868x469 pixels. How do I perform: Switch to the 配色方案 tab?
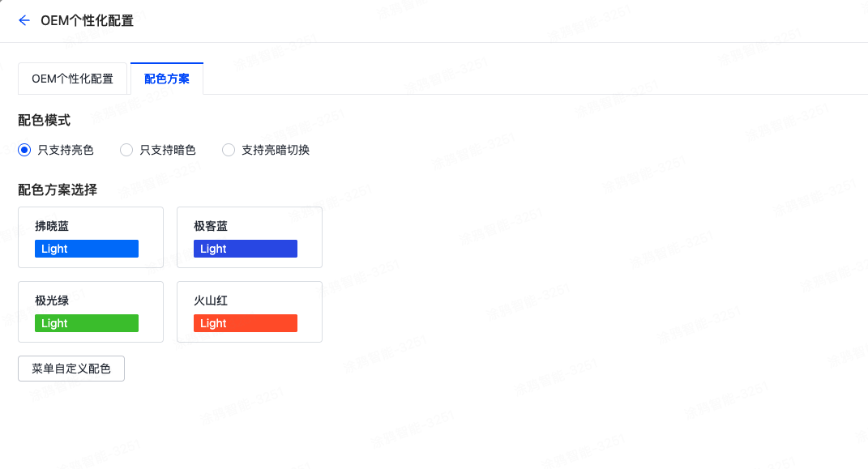click(x=166, y=78)
